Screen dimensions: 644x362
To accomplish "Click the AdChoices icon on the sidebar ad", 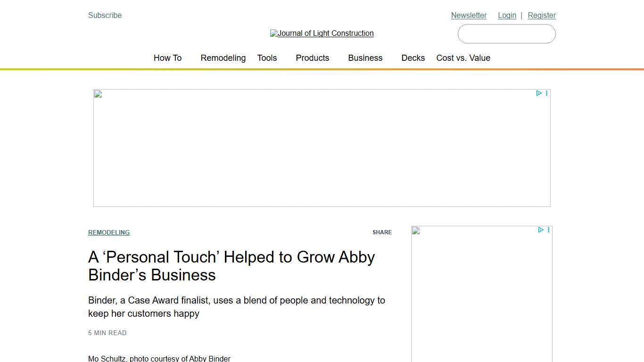I will tap(541, 230).
